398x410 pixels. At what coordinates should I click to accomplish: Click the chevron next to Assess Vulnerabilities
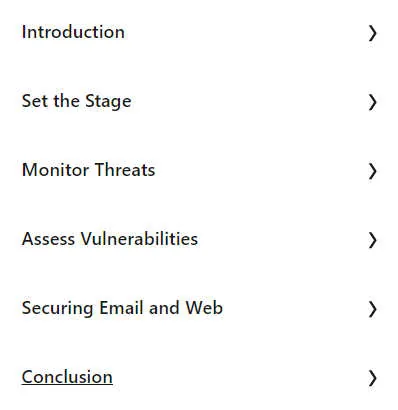[x=373, y=241]
